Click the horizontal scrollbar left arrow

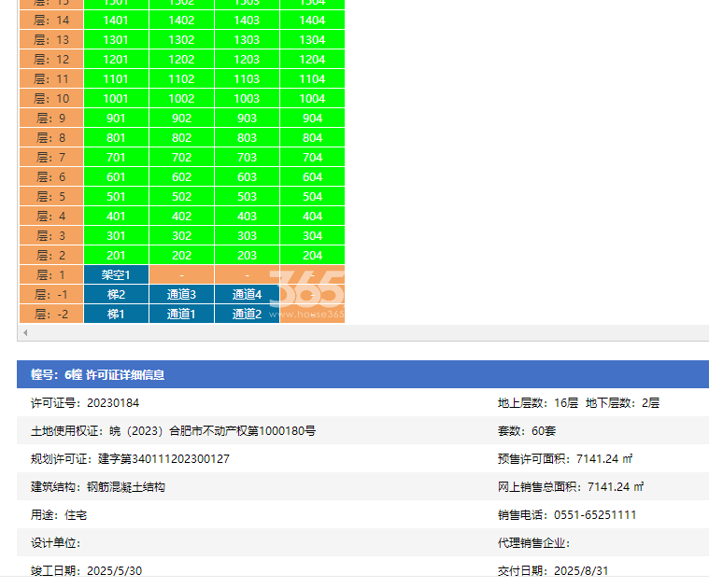[25, 333]
